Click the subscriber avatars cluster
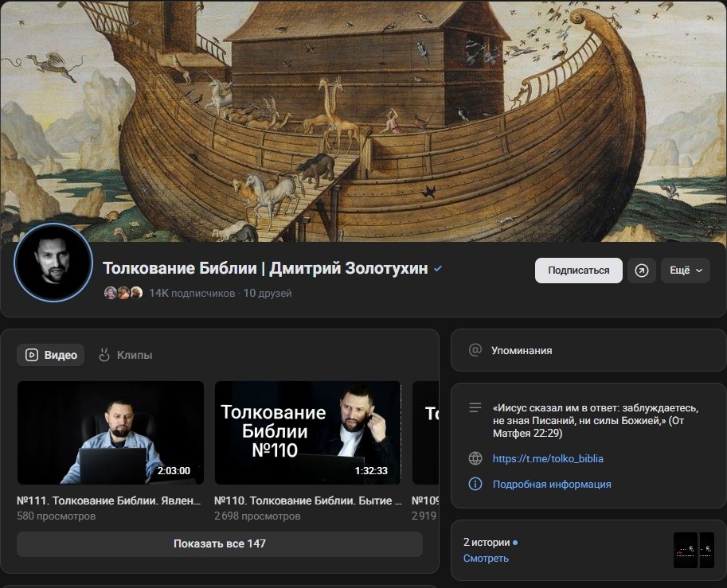The width and height of the screenshot is (727, 588). point(123,293)
